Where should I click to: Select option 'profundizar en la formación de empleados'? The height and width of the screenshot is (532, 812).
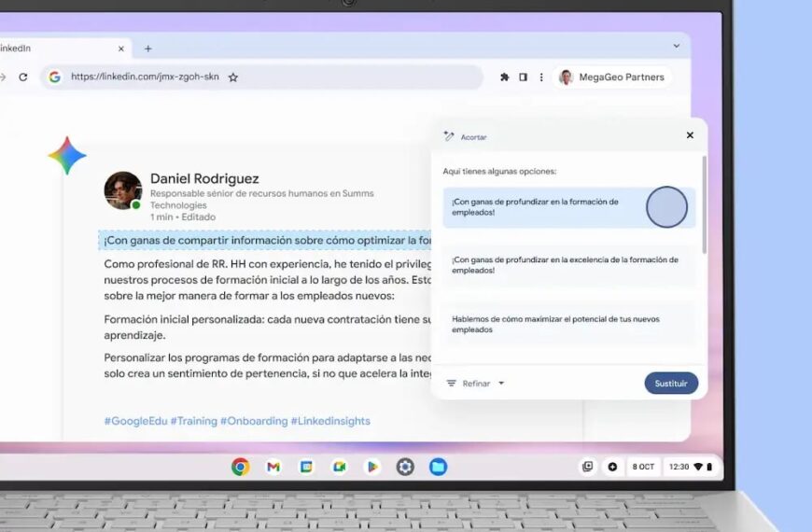click(569, 207)
